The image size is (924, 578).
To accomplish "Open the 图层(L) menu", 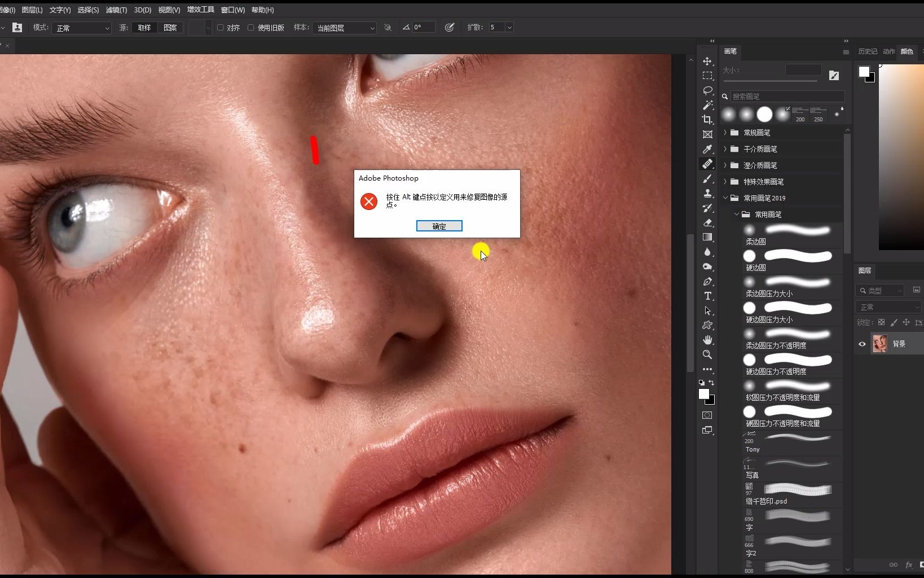I will pyautogui.click(x=32, y=10).
